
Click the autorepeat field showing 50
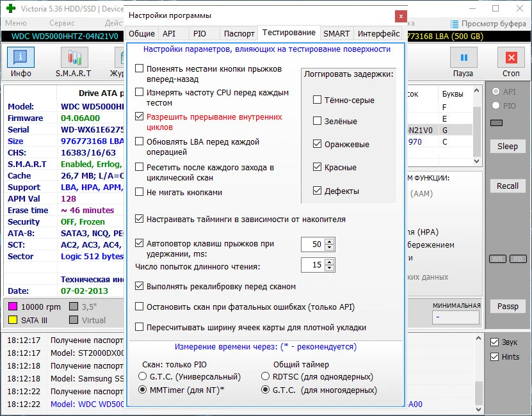pyautogui.click(x=313, y=244)
